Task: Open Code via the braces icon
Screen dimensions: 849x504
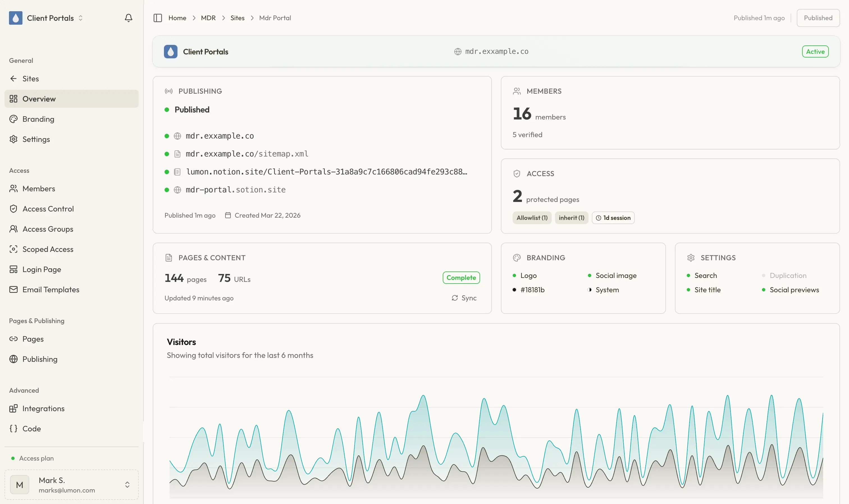Action: click(x=13, y=429)
